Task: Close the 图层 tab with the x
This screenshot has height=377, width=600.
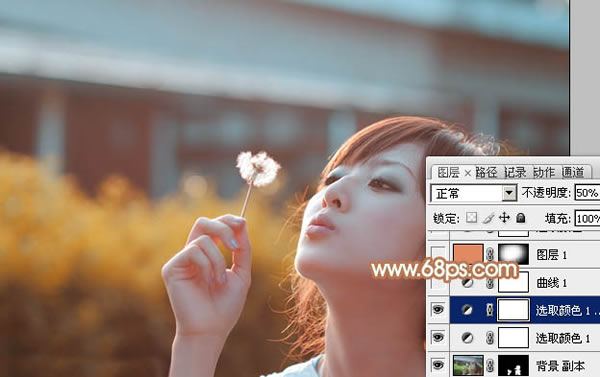Action: (468, 173)
